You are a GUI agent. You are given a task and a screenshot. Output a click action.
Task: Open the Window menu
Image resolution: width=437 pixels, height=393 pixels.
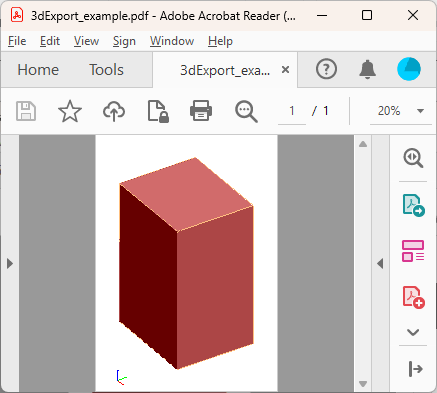pyautogui.click(x=172, y=41)
